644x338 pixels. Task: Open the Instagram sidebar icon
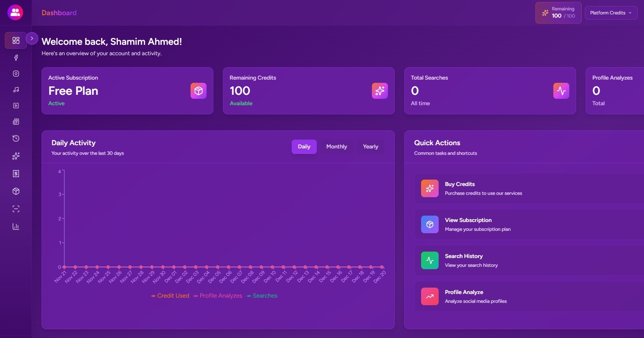[16, 74]
